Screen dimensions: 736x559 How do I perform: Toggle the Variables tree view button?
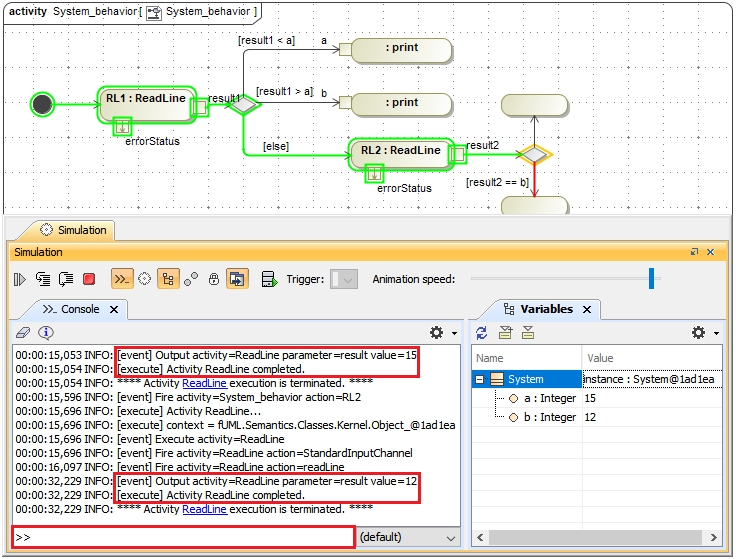168,280
